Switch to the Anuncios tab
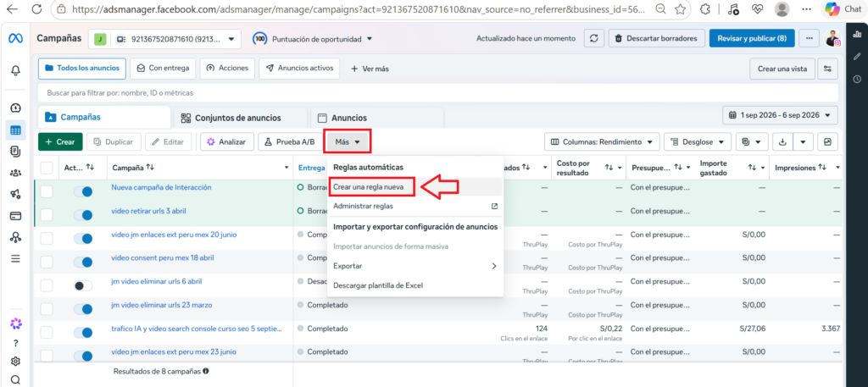The image size is (868, 387). [377, 118]
